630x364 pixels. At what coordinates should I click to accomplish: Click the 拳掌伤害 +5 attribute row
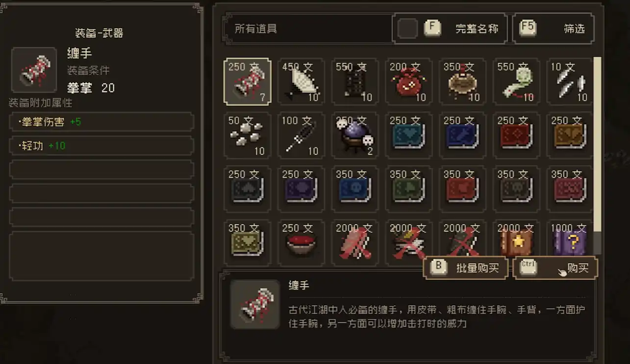102,122
